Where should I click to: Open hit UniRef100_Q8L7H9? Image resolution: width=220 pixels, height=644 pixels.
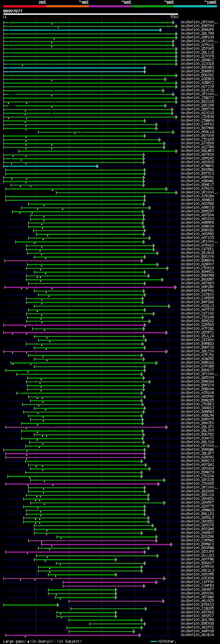pos(197,33)
